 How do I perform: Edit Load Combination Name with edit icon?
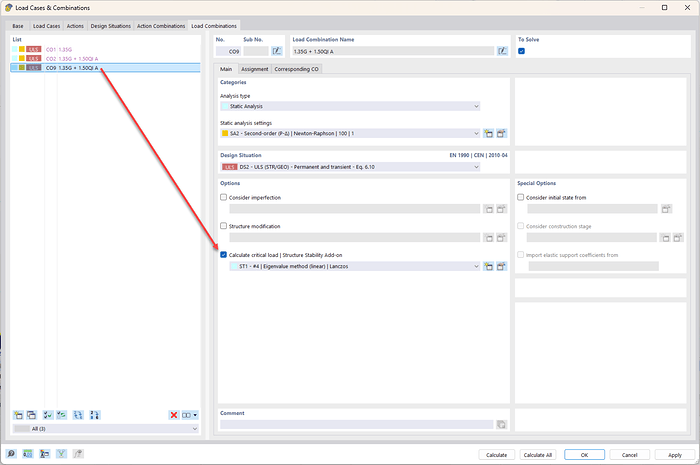[x=502, y=51]
